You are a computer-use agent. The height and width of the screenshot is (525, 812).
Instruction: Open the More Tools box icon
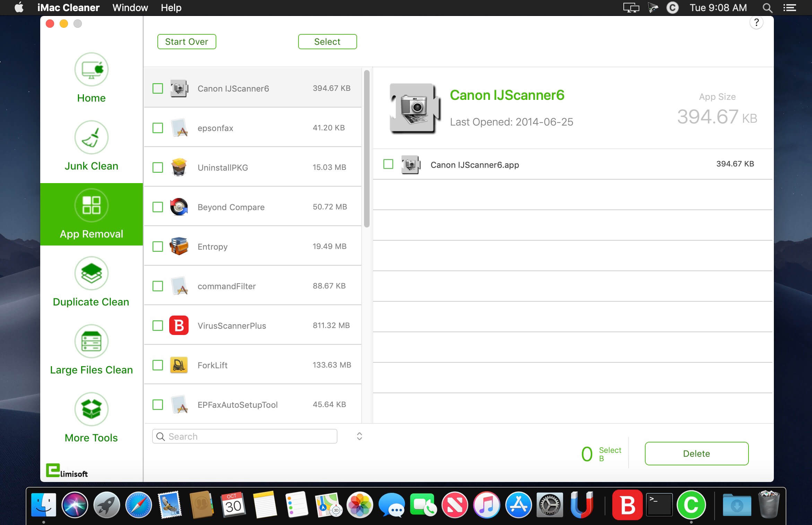coord(92,409)
